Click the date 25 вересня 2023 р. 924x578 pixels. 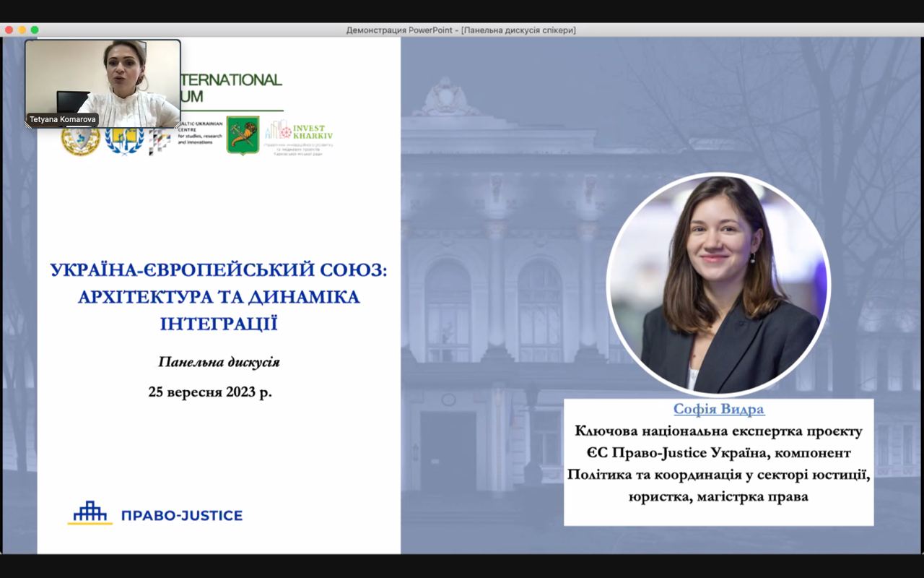210,392
